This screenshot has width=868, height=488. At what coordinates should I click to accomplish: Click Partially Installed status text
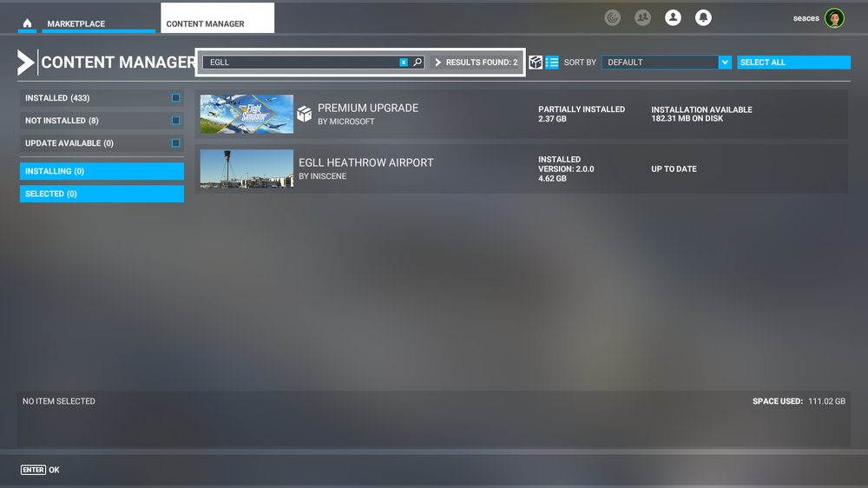click(582, 109)
